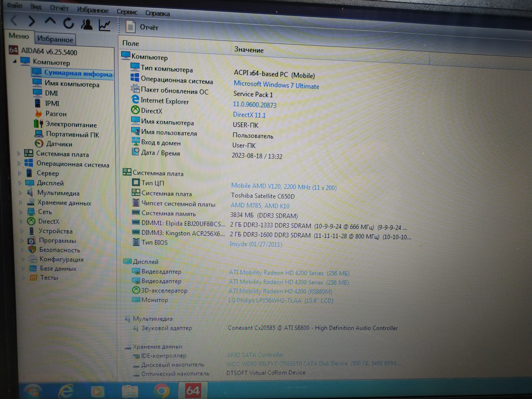Screen dimensions: 532x399
Task: Open the Избранное menu in menu bar
Action: click(93, 10)
